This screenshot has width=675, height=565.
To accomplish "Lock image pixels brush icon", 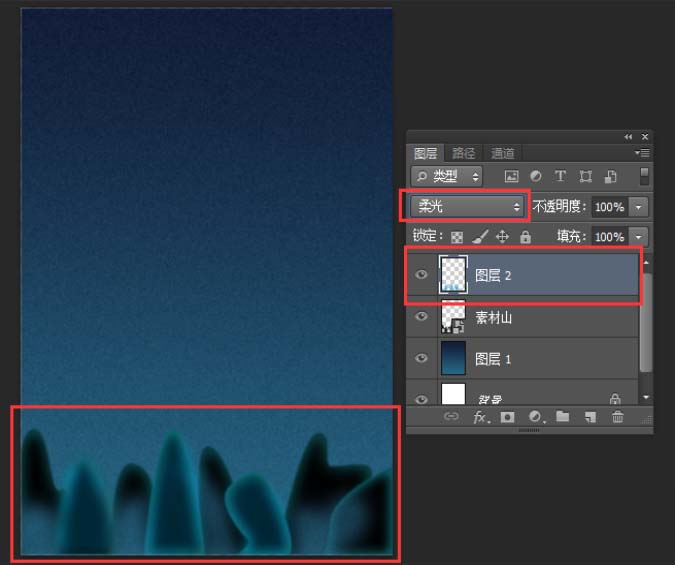I will coord(480,236).
